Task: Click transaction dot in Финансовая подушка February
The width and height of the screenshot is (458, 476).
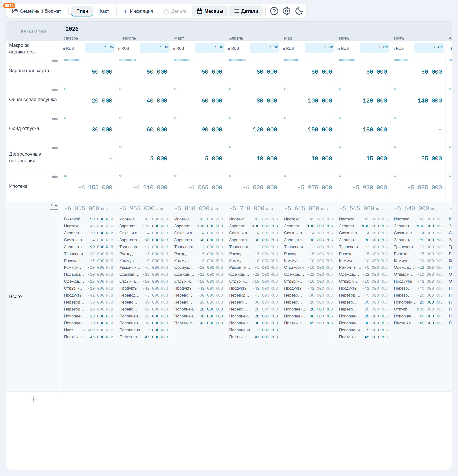Action: point(120,89)
